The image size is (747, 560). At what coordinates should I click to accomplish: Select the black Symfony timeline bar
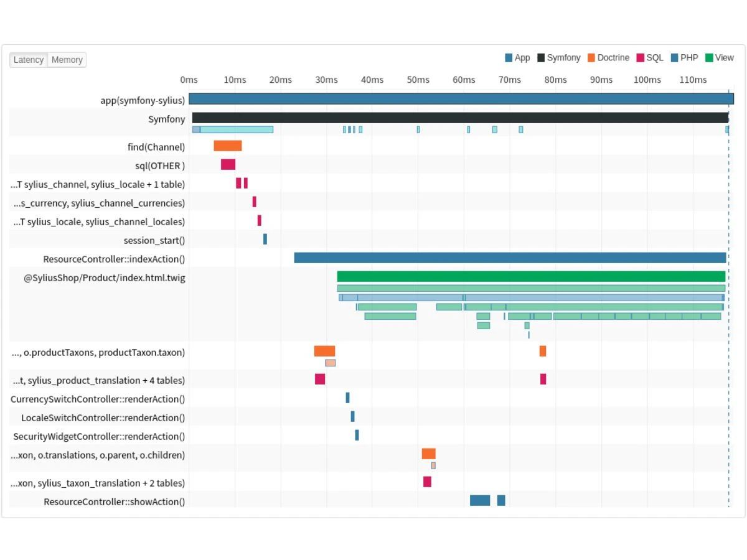pos(460,118)
